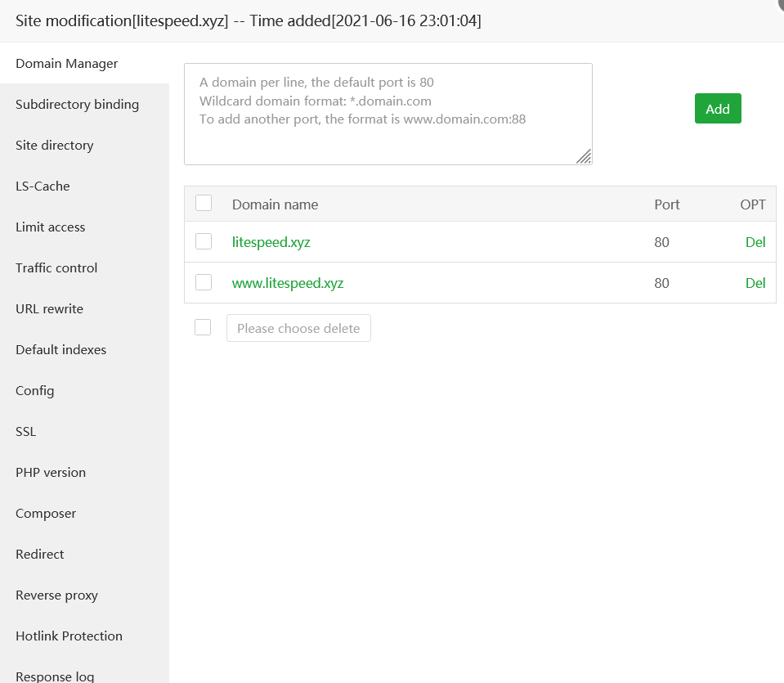Open the Reverse proxy tab
Image resolution: width=784 pixels, height=683 pixels.
[x=56, y=595]
